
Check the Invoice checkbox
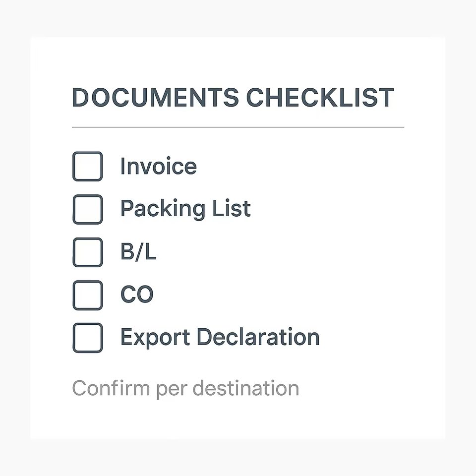tap(88, 166)
